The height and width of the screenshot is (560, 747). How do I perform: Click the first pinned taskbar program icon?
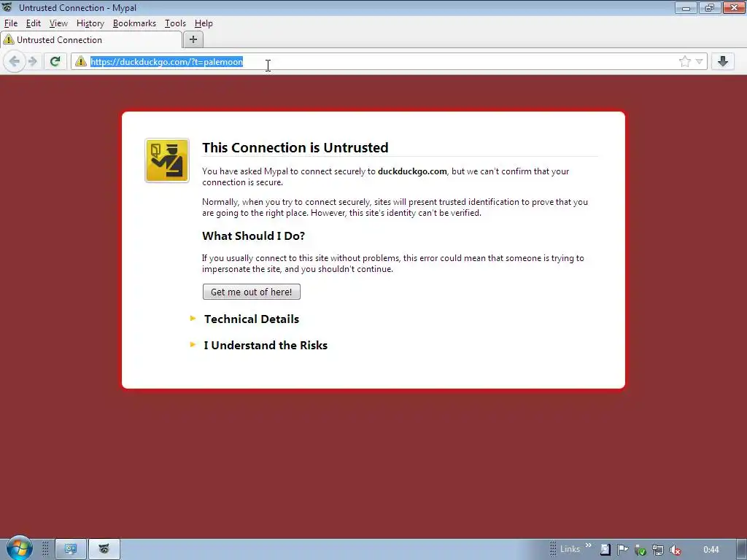point(71,549)
